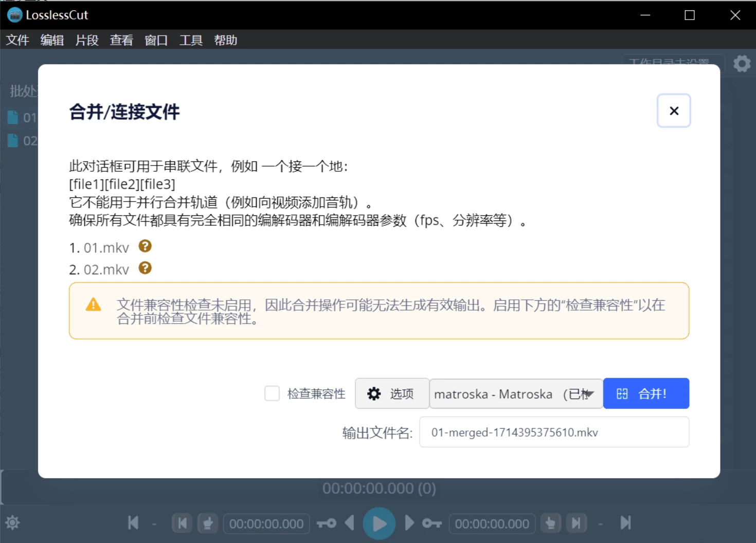Click help icon next to 01.mkv
Screen dimensions: 756x543
click(x=145, y=246)
